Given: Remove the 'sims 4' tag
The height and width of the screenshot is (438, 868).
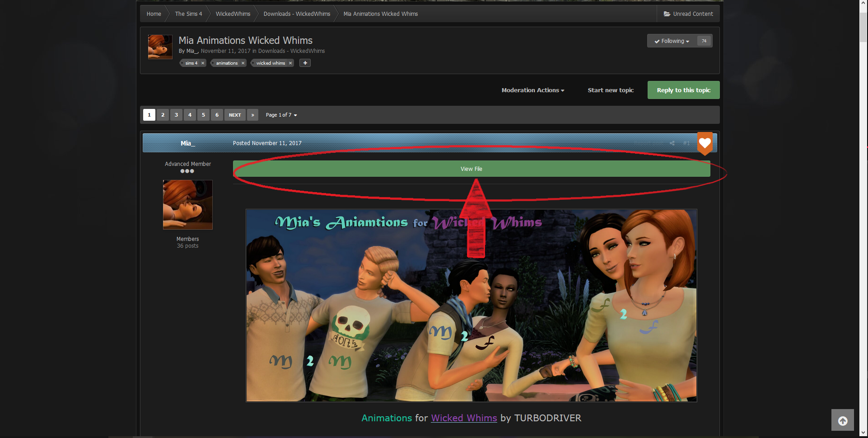Looking at the screenshot, I should [203, 63].
